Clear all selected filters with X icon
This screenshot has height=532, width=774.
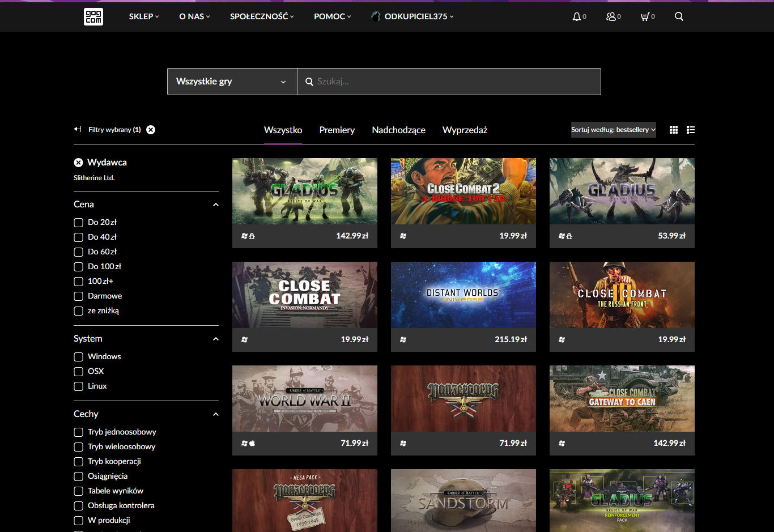(151, 130)
